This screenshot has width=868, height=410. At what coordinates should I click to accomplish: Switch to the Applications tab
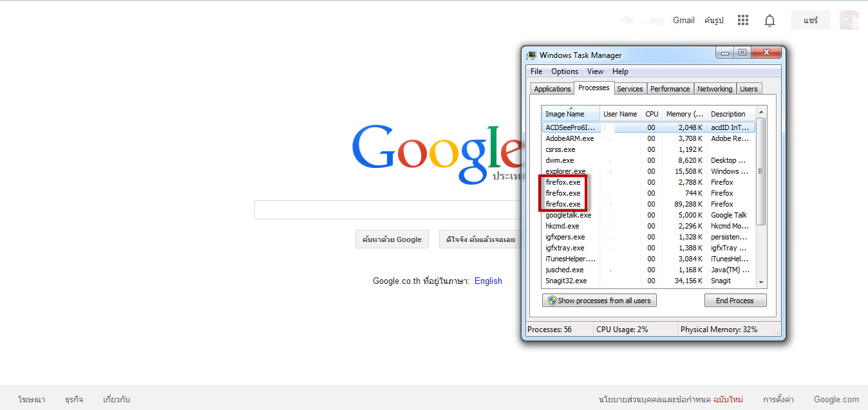click(552, 89)
